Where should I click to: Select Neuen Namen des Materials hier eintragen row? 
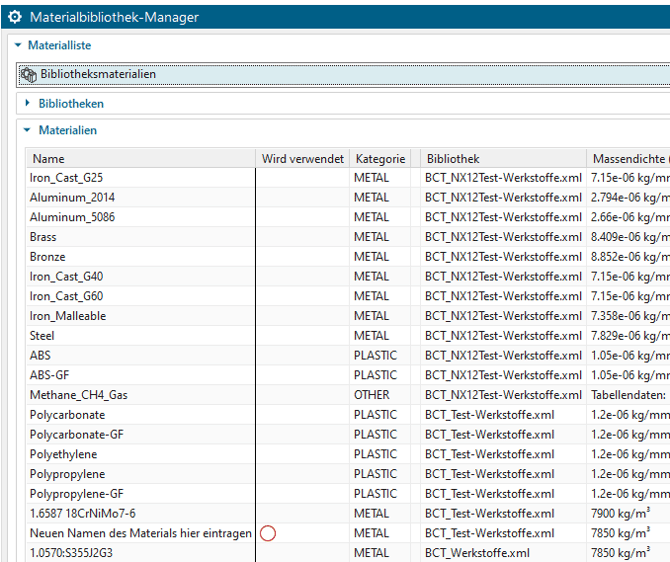coord(140,533)
